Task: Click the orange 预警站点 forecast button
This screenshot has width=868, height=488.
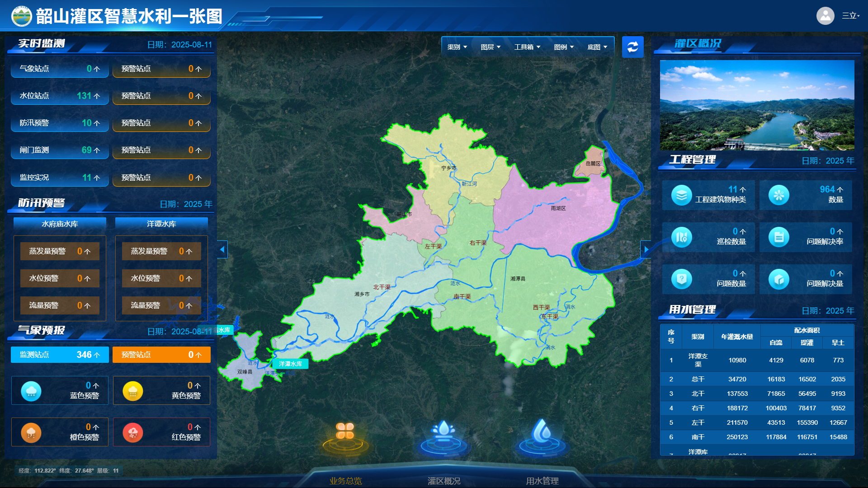Action: pyautogui.click(x=161, y=355)
